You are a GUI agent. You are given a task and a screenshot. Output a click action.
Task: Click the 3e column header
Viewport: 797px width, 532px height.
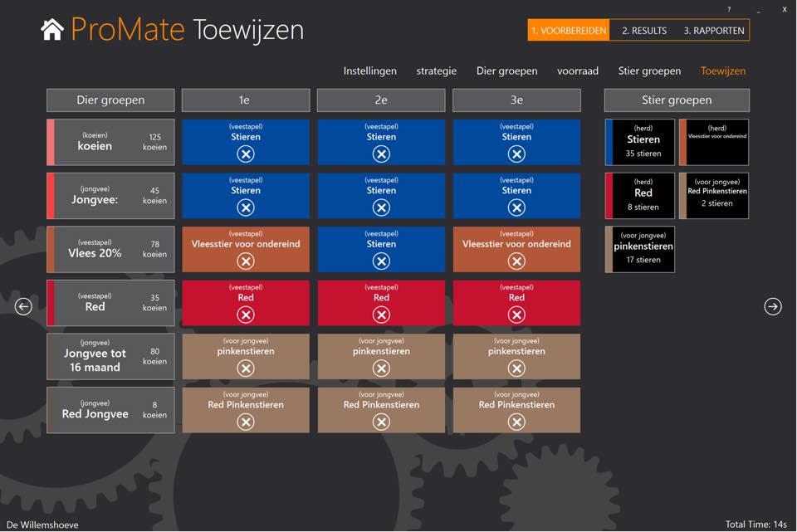(x=516, y=100)
